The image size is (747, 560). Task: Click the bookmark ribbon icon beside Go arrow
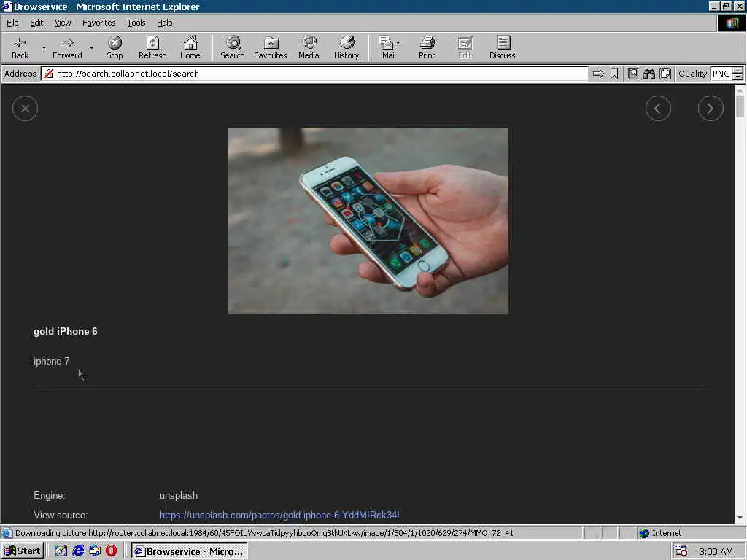tap(614, 74)
